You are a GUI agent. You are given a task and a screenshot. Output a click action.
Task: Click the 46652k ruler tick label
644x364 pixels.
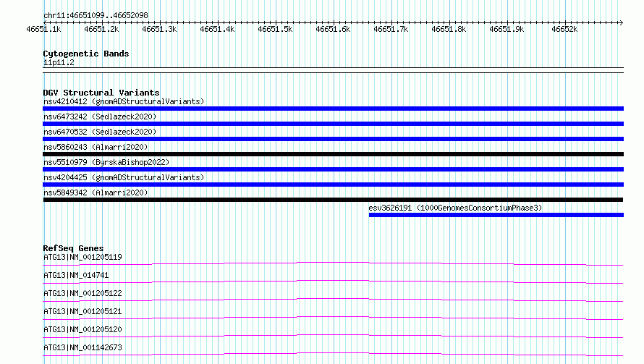tap(564, 29)
